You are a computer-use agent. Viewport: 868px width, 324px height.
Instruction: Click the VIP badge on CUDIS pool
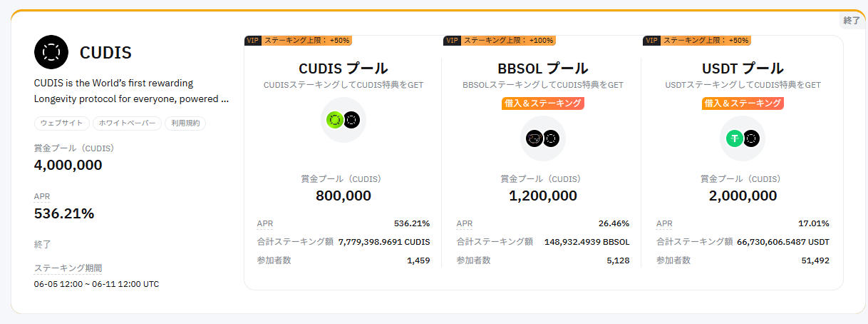[252, 41]
